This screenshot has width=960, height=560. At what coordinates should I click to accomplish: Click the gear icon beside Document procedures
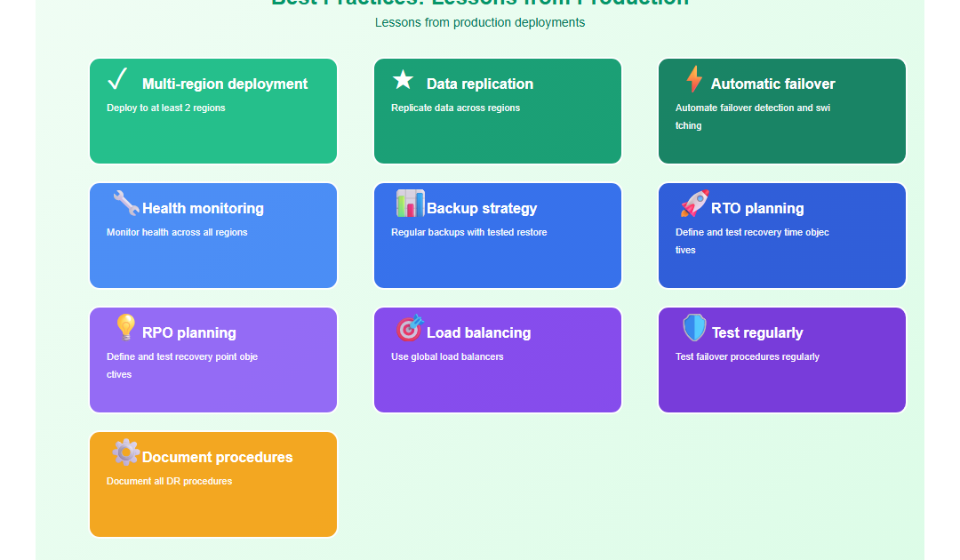coord(125,452)
